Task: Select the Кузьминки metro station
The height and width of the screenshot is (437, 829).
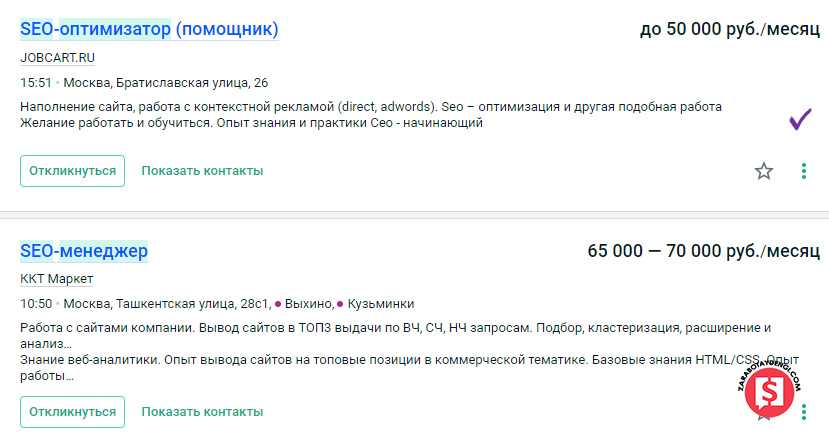Action: [379, 304]
